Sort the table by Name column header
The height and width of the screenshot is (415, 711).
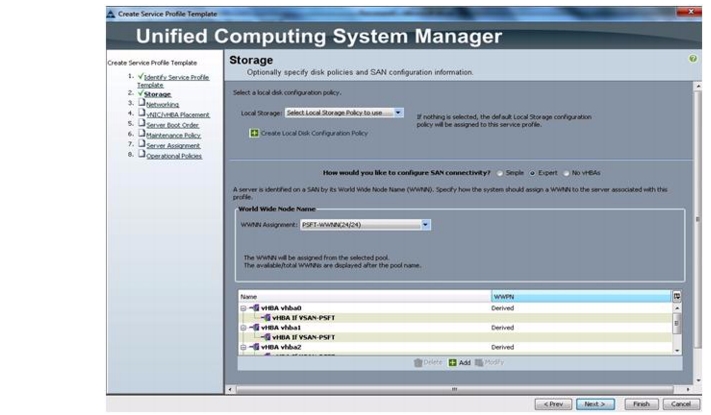(x=365, y=297)
